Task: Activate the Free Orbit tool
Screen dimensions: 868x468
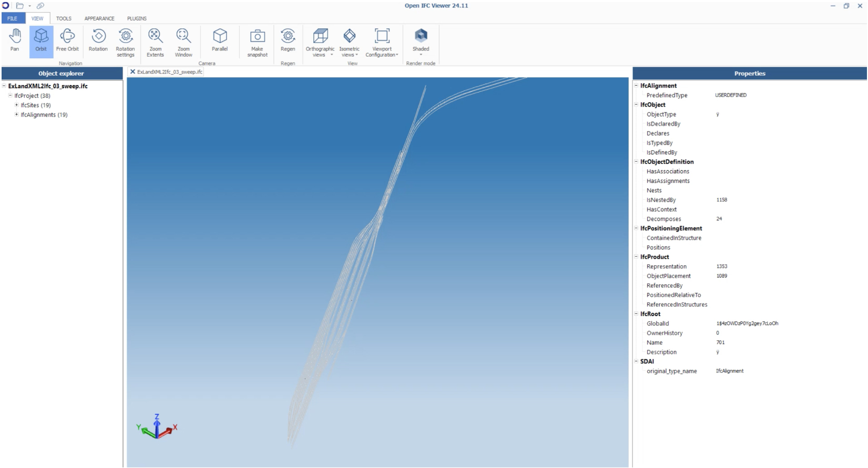Action: click(67, 40)
